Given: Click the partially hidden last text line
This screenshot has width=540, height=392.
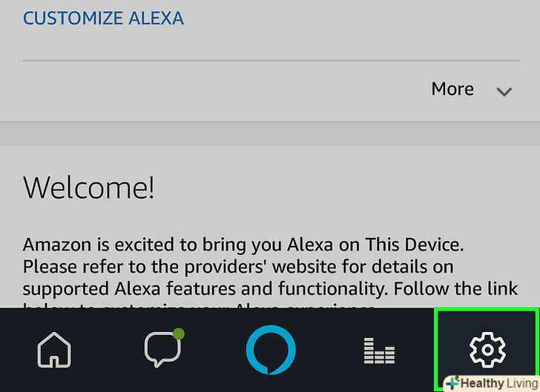Looking at the screenshot, I should [200, 305].
